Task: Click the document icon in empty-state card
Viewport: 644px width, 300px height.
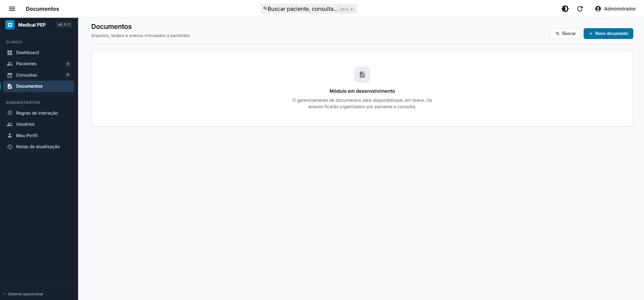Action: pos(362,75)
